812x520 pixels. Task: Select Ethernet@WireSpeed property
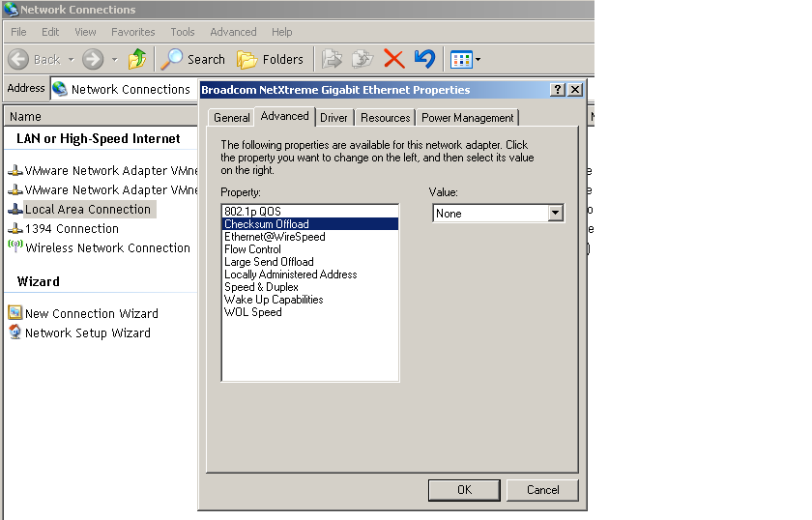click(x=309, y=237)
